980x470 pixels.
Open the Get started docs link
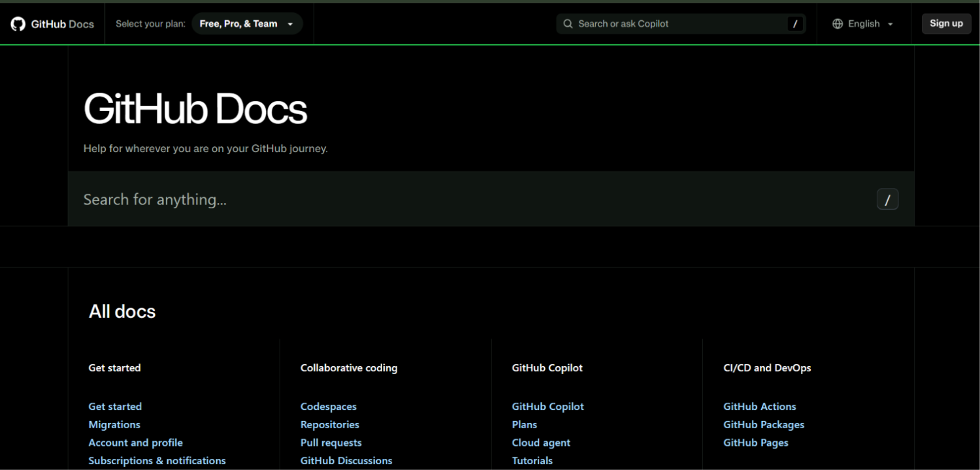115,407
